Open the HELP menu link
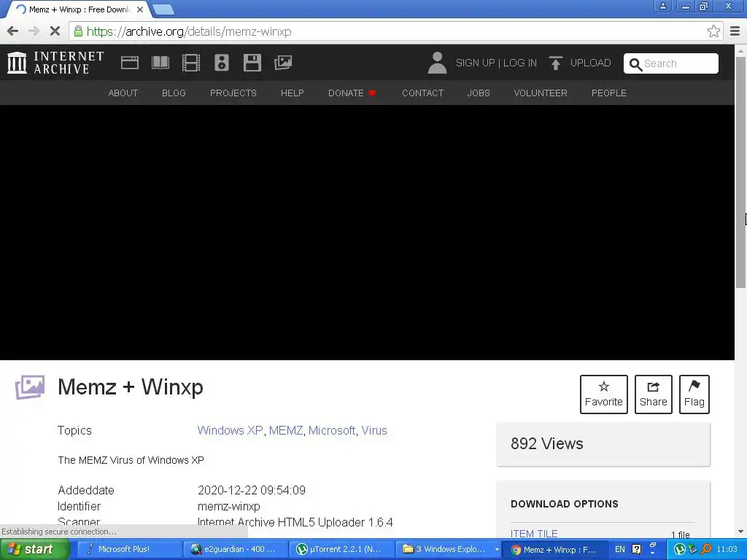 point(292,93)
